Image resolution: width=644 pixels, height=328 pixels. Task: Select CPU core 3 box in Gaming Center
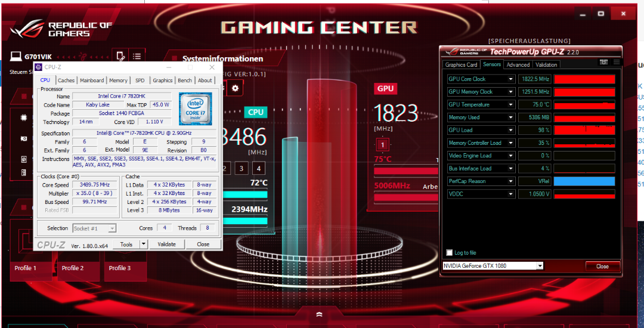pos(241,168)
